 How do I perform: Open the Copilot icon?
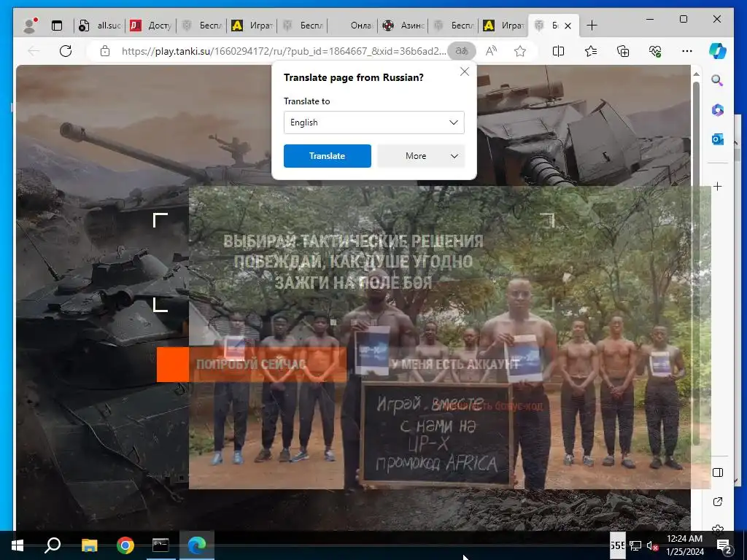click(718, 51)
